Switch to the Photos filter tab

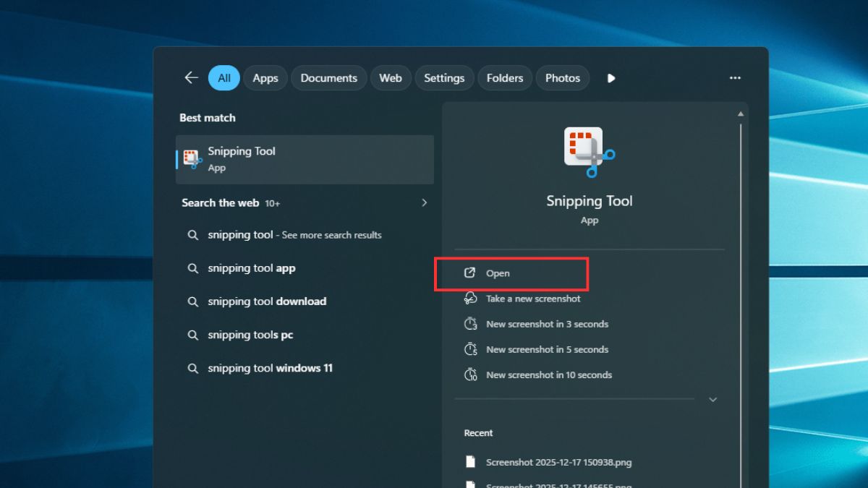coord(563,78)
